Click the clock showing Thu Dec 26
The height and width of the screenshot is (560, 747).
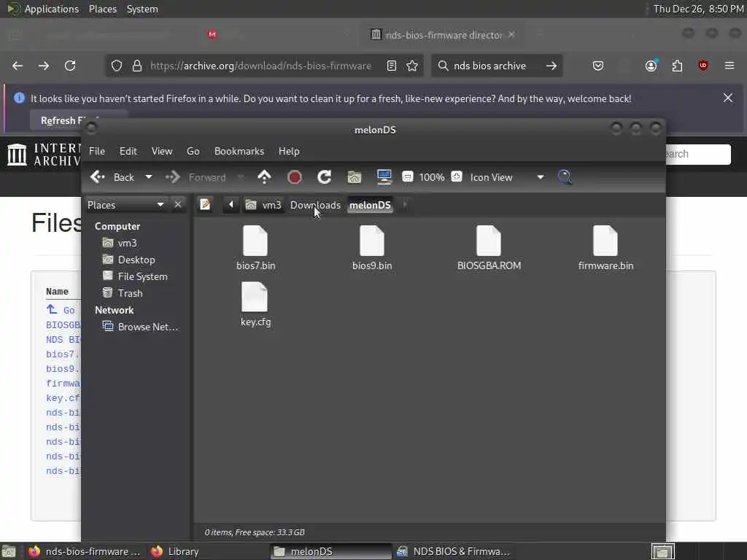pos(698,9)
